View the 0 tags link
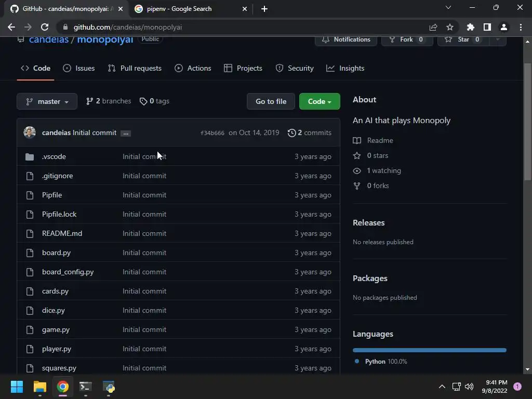This screenshot has height=399, width=532. click(x=154, y=101)
